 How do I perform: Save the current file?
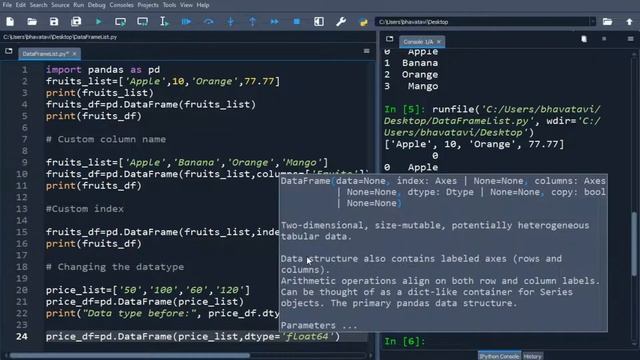pyautogui.click(x=54, y=22)
